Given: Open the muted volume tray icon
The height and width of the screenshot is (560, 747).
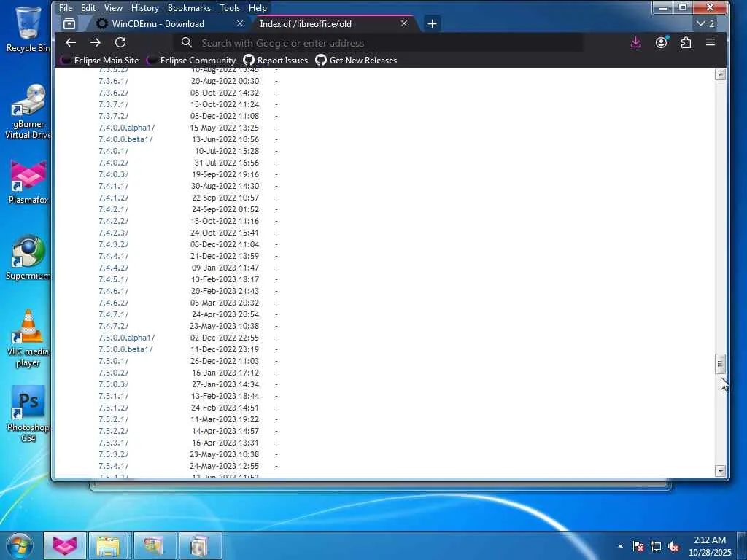Looking at the screenshot, I should (673, 546).
